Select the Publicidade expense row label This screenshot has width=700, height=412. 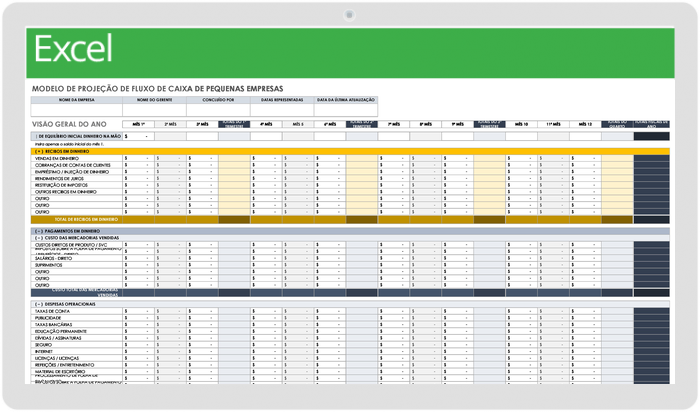tap(48, 317)
